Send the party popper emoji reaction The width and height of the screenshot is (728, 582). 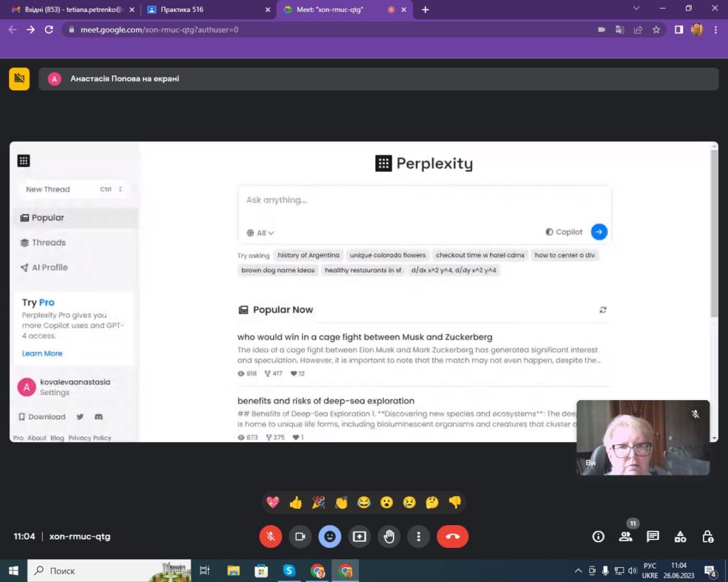tap(318, 502)
